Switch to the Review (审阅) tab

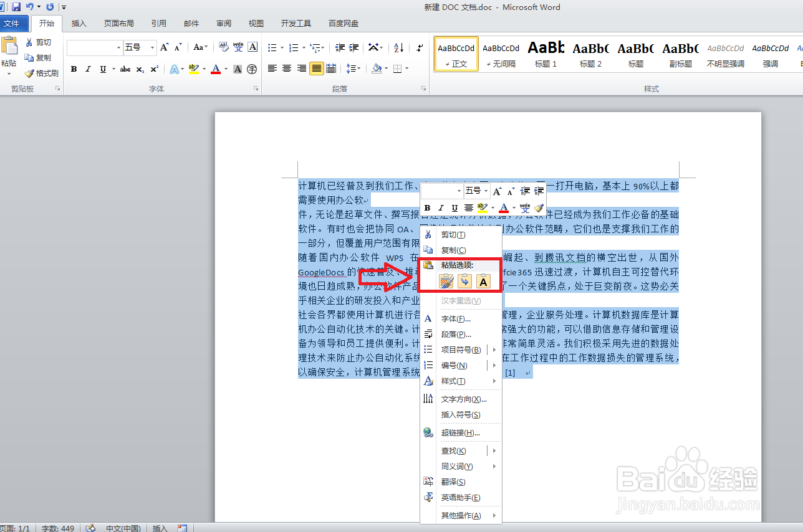pyautogui.click(x=224, y=24)
